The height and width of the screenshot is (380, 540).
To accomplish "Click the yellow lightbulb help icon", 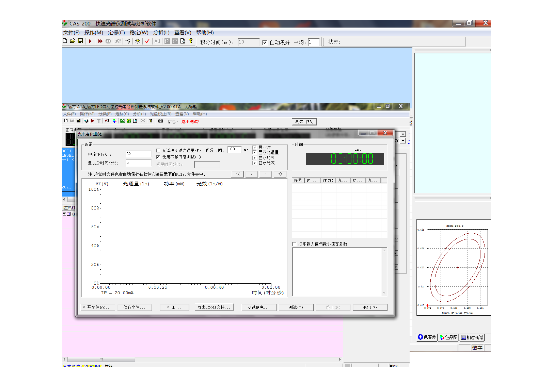I will 191,41.
